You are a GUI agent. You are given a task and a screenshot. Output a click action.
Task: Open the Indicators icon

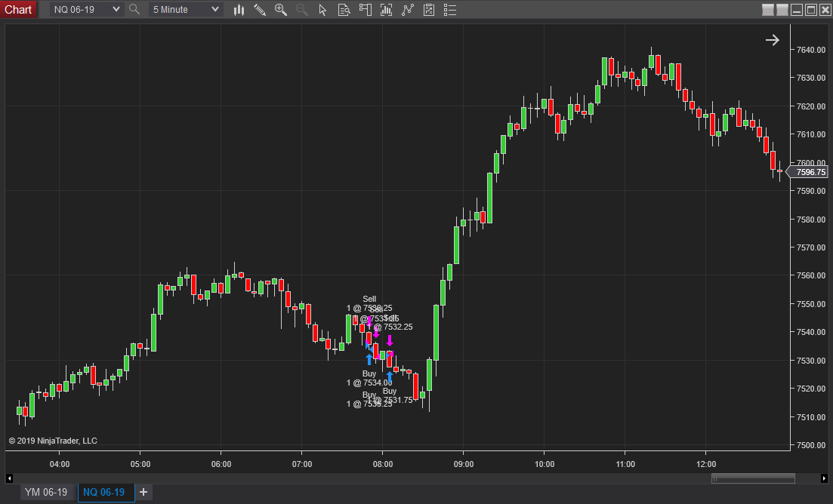pos(408,10)
